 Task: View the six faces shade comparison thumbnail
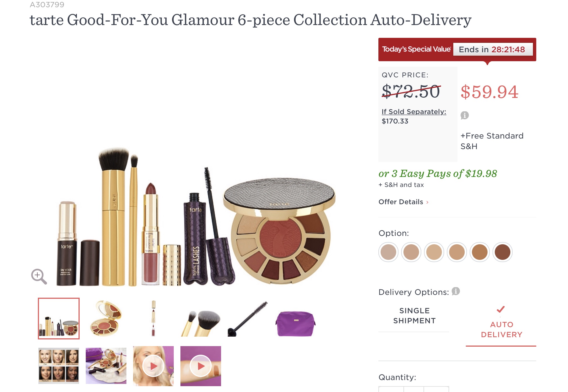pos(59,366)
